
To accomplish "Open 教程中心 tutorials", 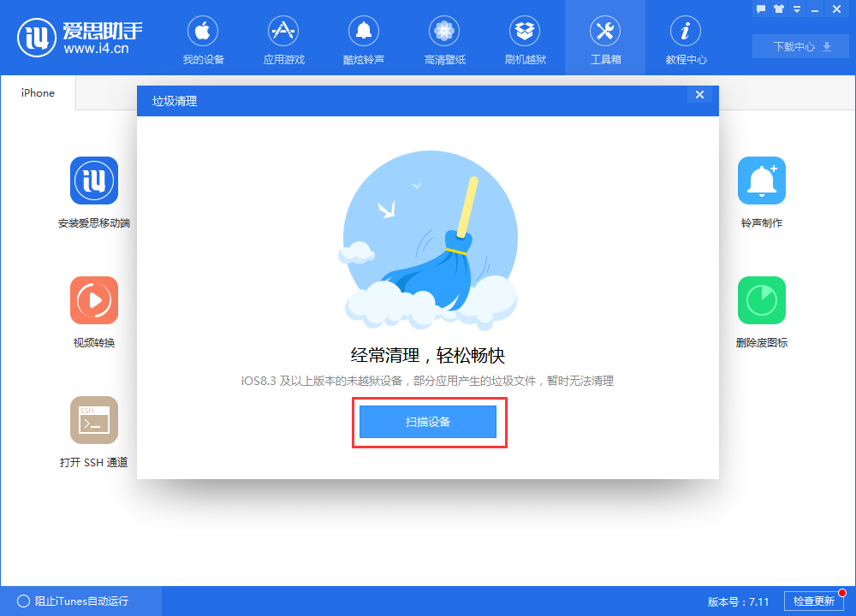I will point(686,38).
